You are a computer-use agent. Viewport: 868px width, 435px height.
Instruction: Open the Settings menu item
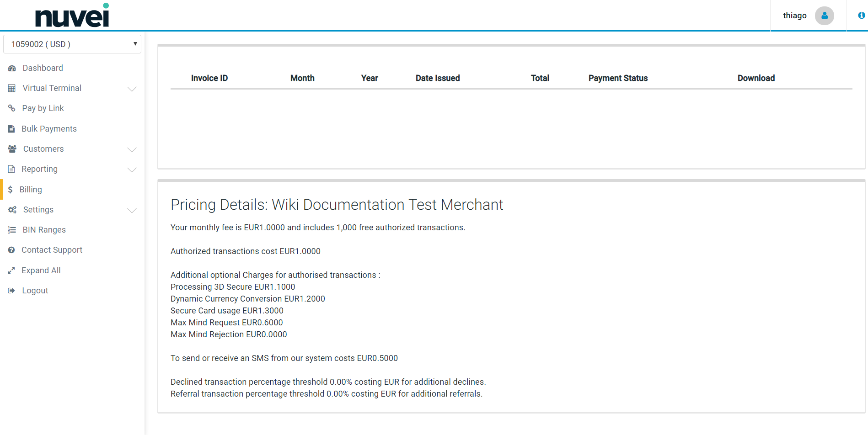point(38,210)
